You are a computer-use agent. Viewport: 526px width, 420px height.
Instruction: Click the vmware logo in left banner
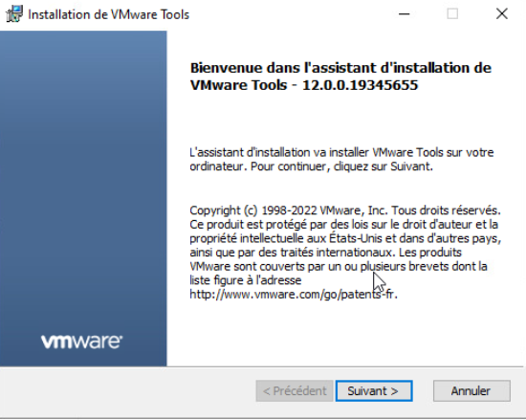pos(82,342)
